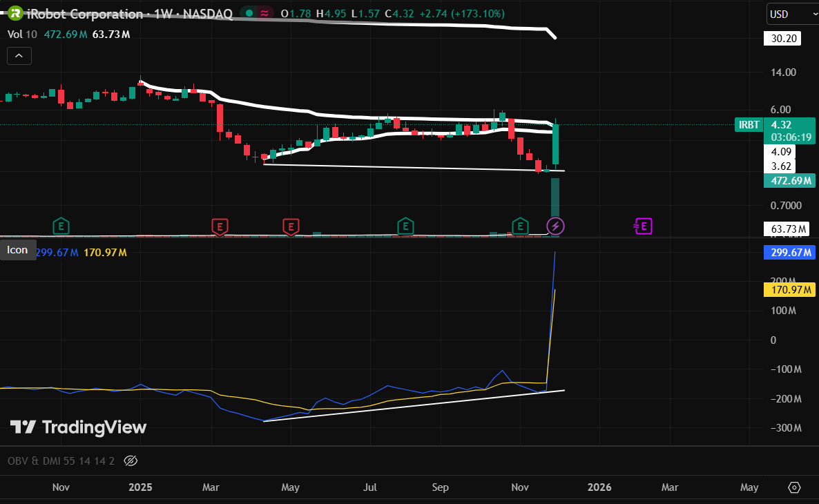This screenshot has width=819, height=504.
Task: Click the 14.00 price axis tick
Action: (784, 72)
